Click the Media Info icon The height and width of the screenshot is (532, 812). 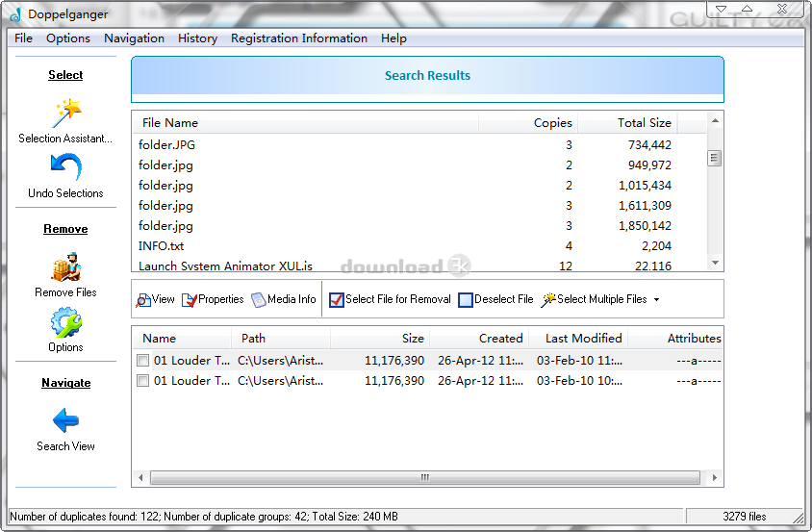point(259,300)
